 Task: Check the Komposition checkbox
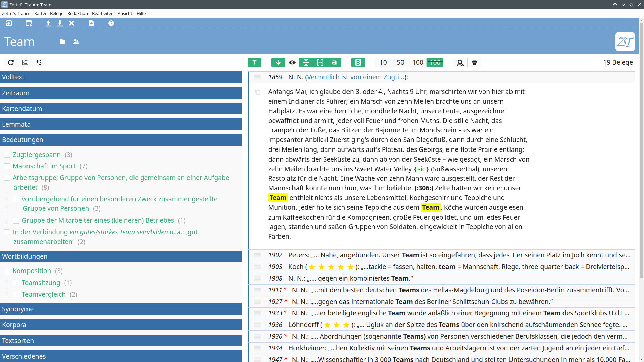(7, 271)
